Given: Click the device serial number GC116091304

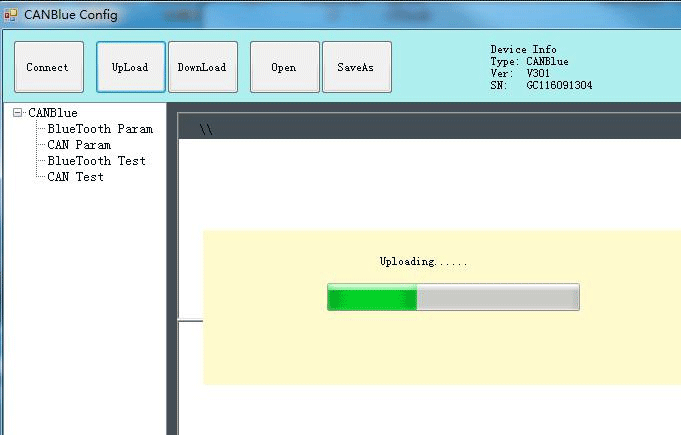Looking at the screenshot, I should pos(559,86).
